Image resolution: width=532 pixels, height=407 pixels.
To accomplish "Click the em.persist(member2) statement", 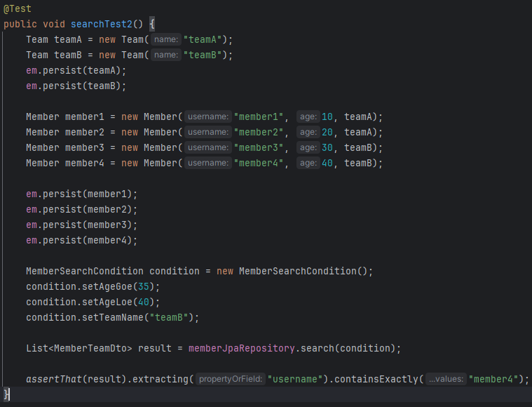I will pyautogui.click(x=82, y=210).
